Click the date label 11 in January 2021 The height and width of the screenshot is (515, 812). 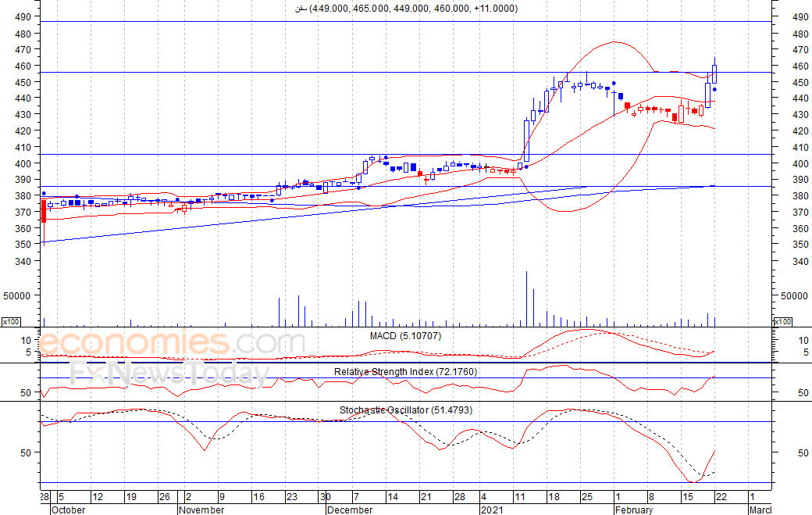pyautogui.click(x=519, y=497)
